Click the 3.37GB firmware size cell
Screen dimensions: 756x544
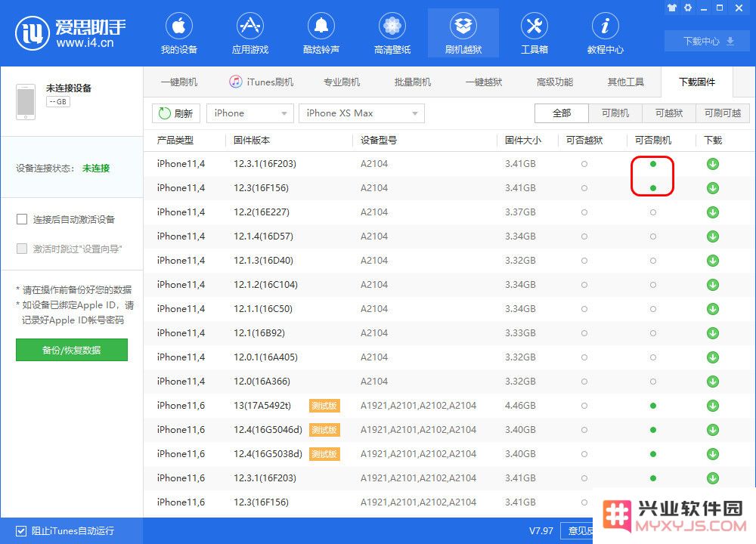point(520,212)
